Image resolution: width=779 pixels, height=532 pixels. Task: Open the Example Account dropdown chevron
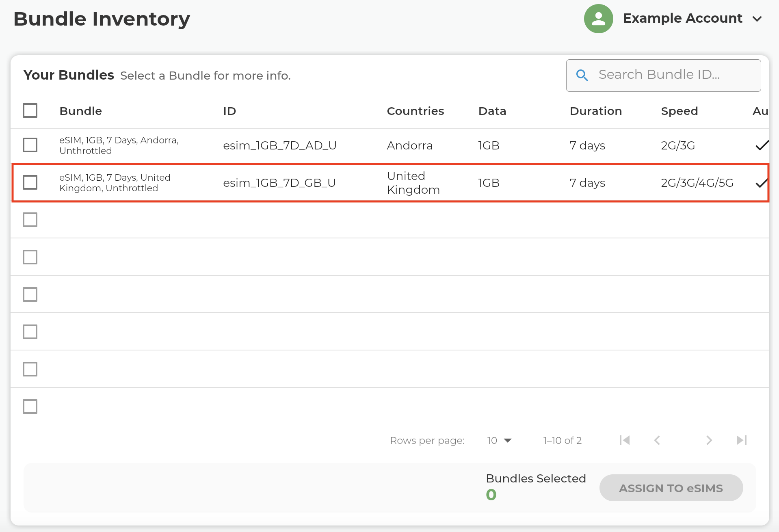757,19
